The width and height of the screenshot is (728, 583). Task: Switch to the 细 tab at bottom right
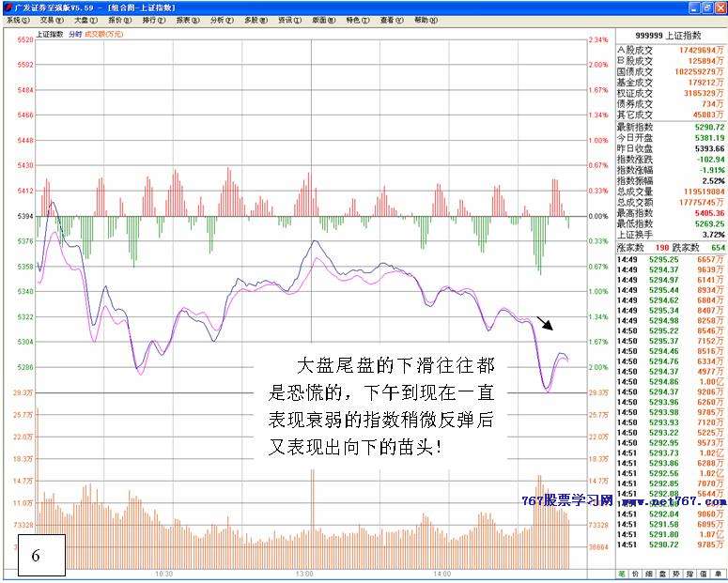649,575
